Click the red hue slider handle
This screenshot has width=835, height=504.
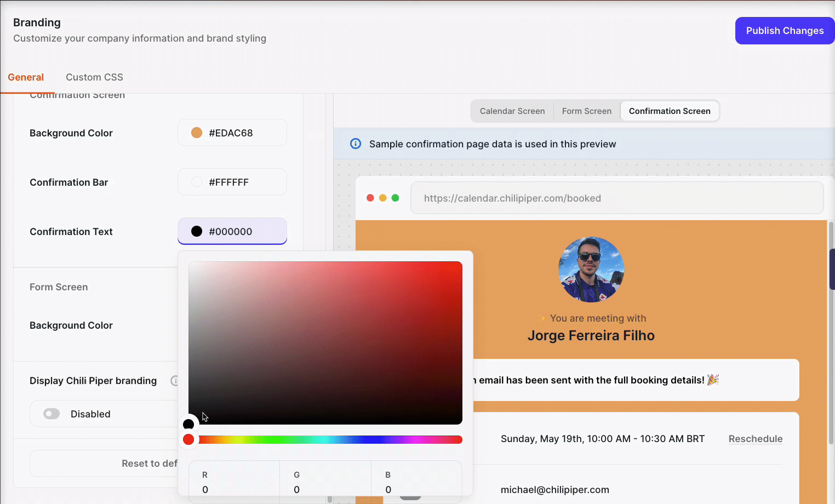(188, 439)
